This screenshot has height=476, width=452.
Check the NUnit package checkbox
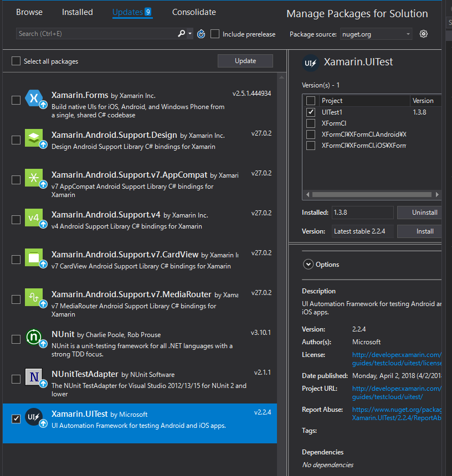16,339
